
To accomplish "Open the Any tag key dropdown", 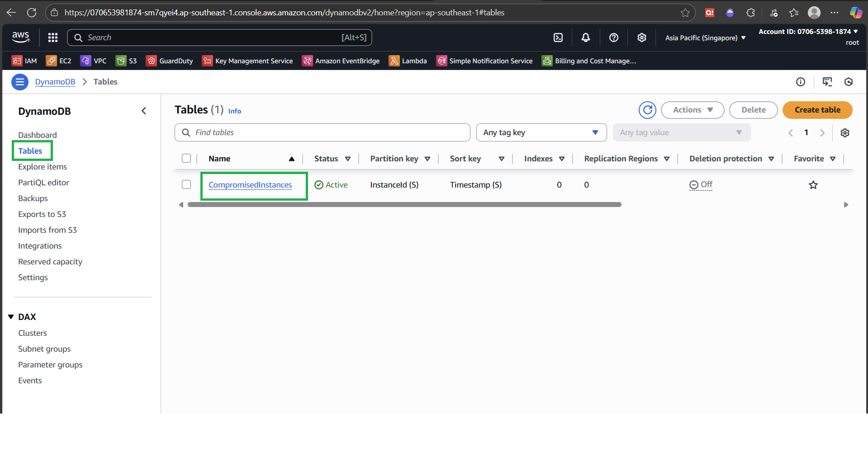I will [541, 132].
